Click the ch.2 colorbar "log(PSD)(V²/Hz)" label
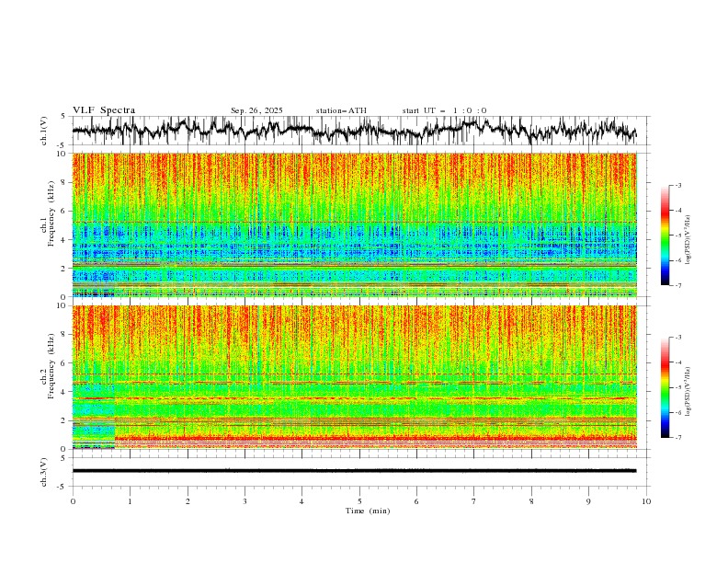The width and height of the screenshot is (728, 563). coord(688,391)
